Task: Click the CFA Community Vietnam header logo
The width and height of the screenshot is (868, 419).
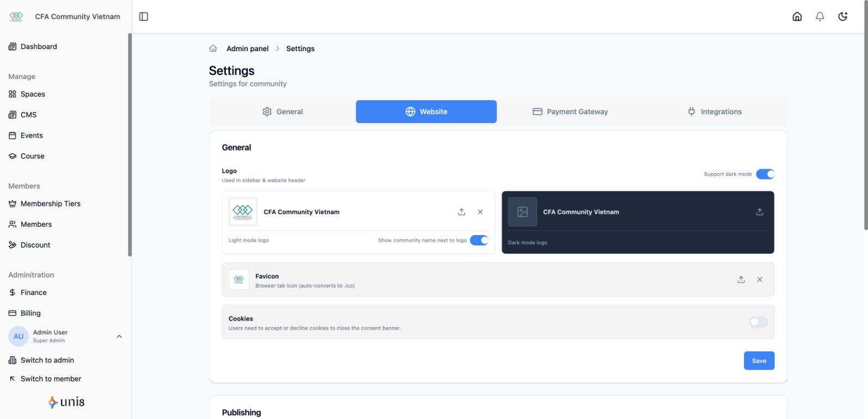Action: click(16, 16)
